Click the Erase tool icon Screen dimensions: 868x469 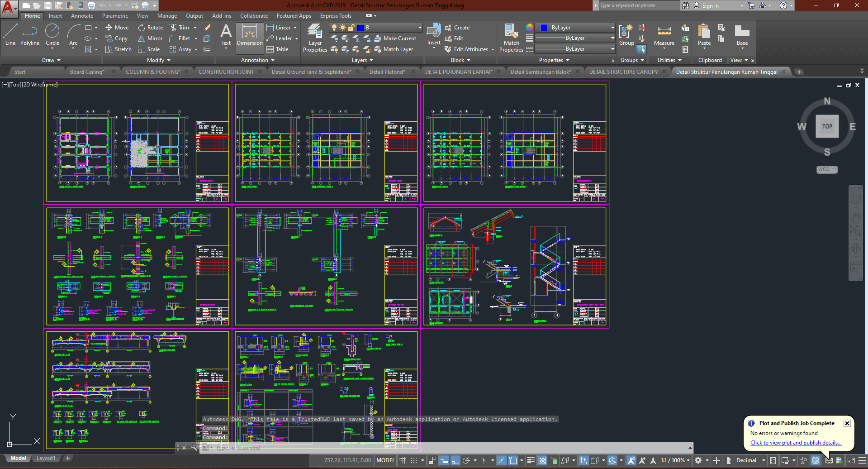click(207, 28)
